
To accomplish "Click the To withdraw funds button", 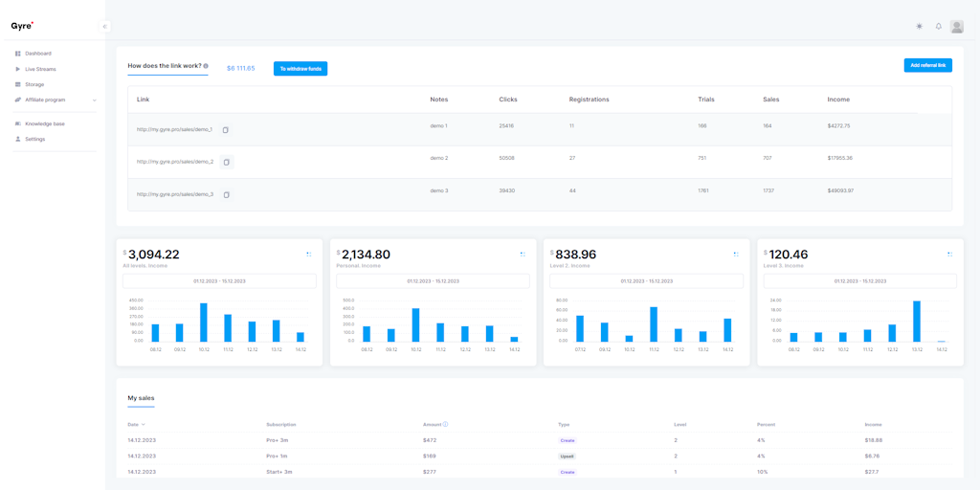I will [x=300, y=69].
